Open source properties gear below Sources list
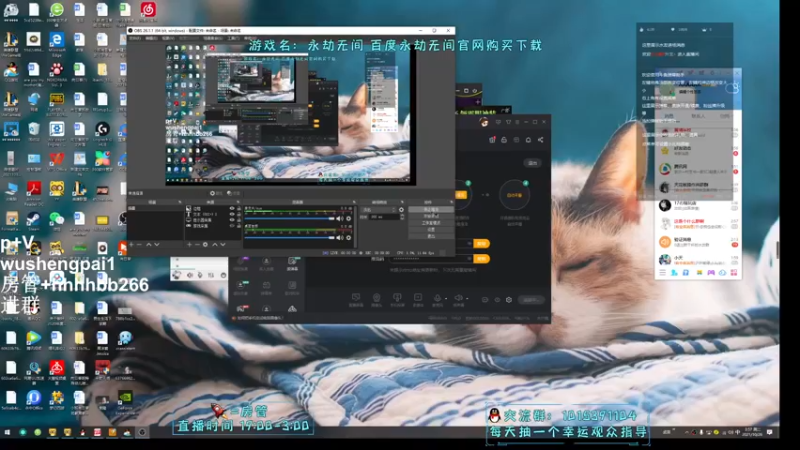 [205, 245]
